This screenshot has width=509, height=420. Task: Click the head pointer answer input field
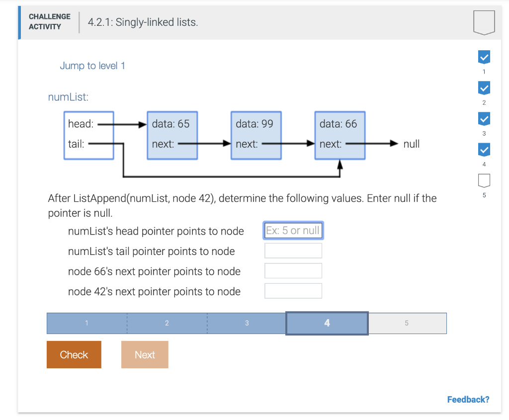293,230
